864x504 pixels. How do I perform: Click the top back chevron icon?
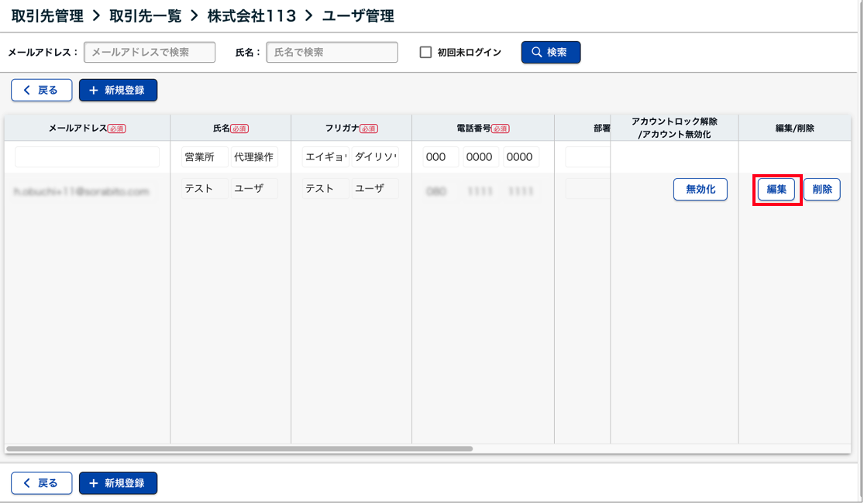coord(27,91)
